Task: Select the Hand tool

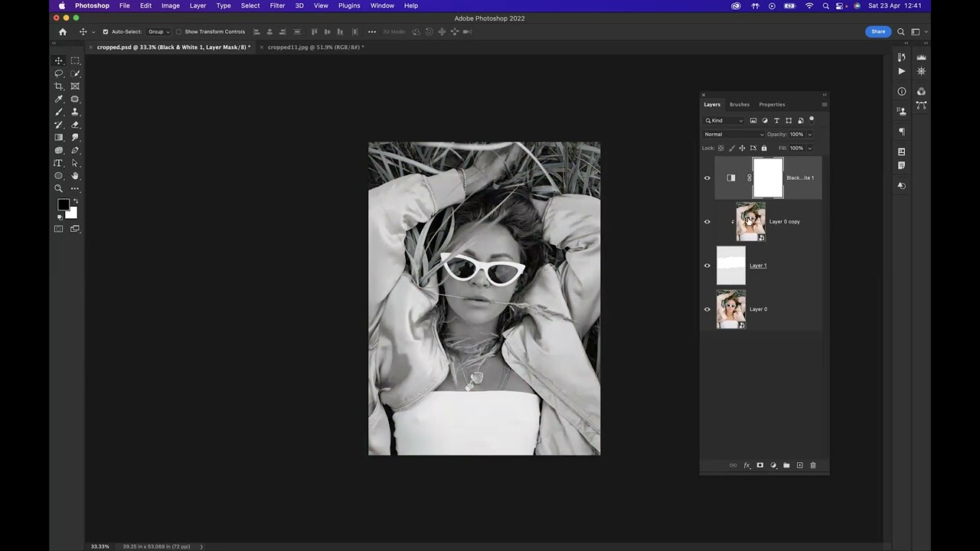Action: [x=75, y=176]
